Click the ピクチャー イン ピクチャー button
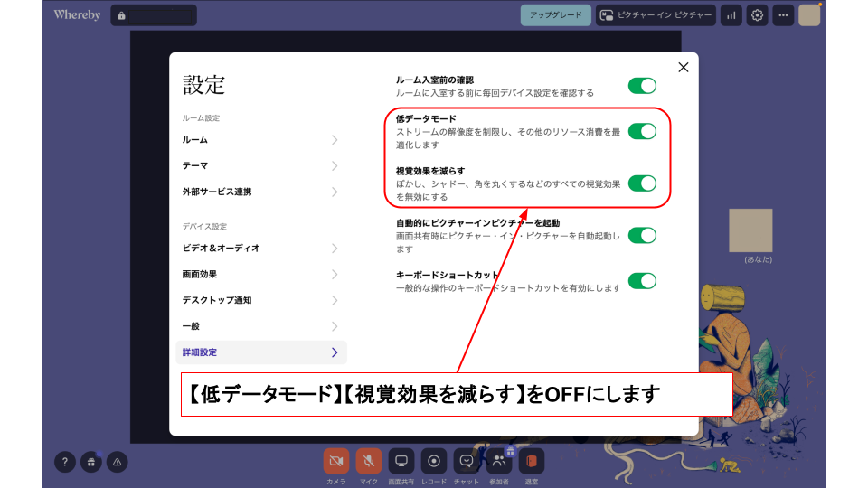 pyautogui.click(x=656, y=15)
